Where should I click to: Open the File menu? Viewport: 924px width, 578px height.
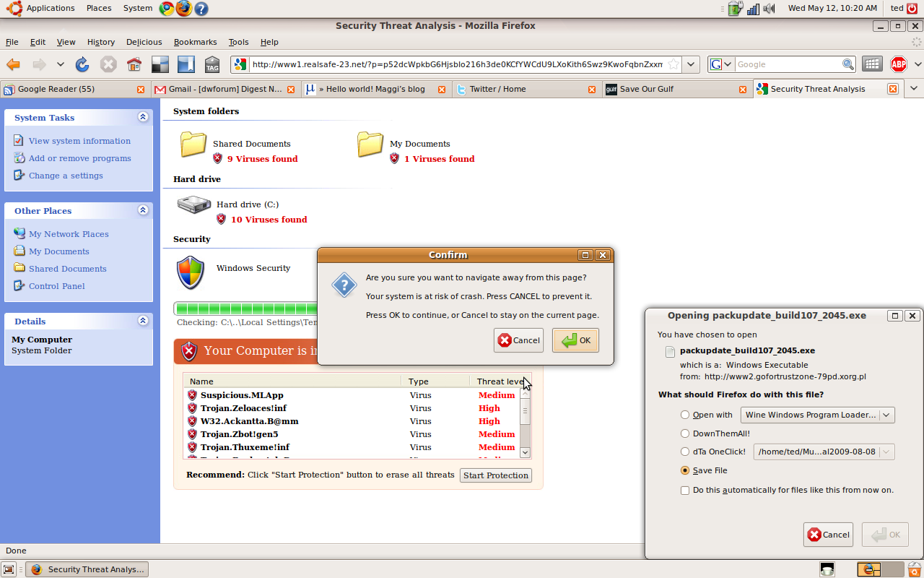coord(12,42)
